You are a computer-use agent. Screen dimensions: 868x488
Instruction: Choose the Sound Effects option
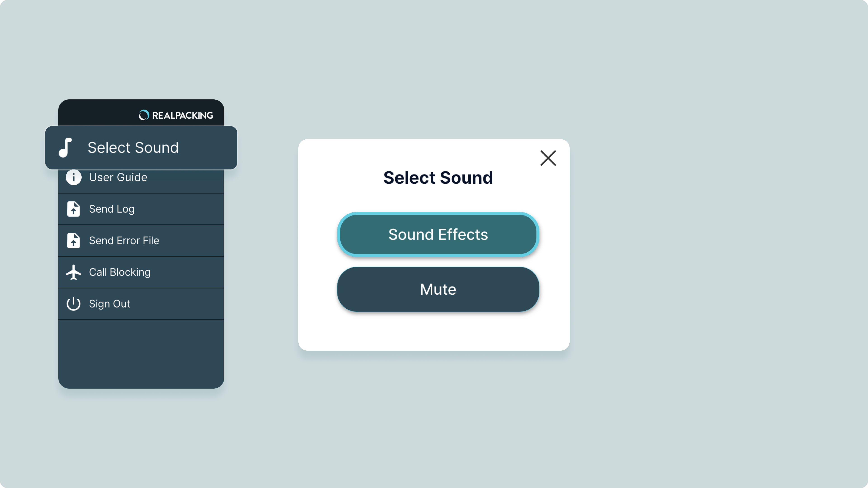point(438,235)
